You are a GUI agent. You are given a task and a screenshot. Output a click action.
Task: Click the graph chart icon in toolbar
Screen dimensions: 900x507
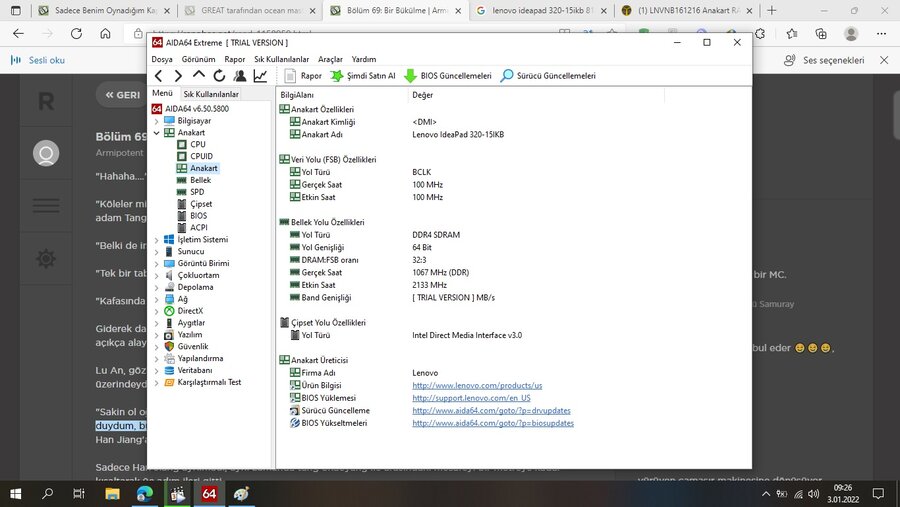[x=260, y=76]
